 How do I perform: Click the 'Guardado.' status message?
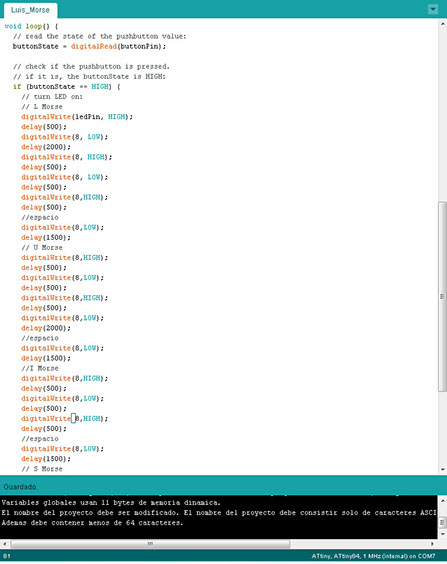(20, 487)
